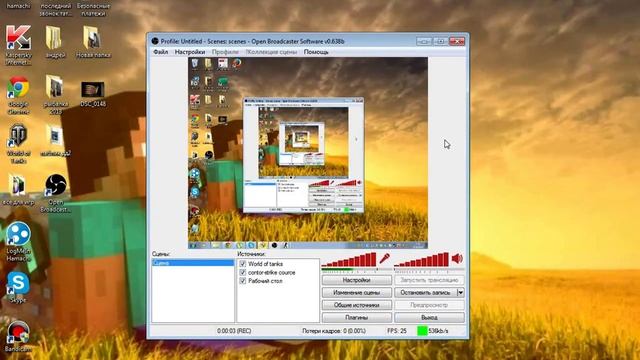
Task: Open the рыбалка 2013 folder icon
Action: pos(55,95)
